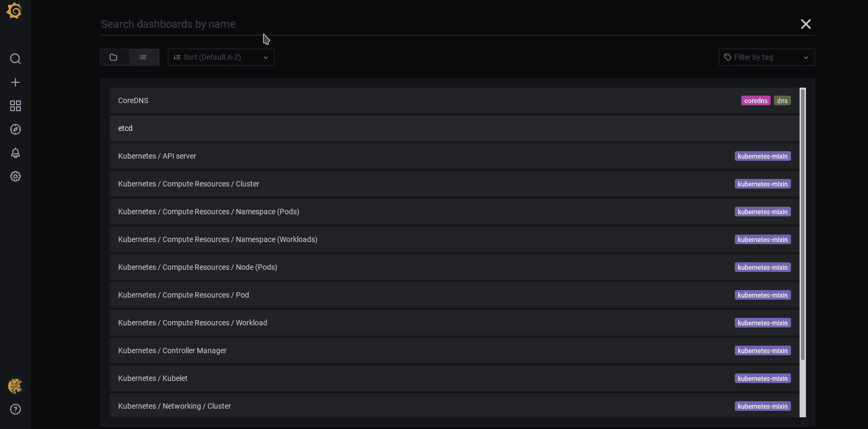Open Kubernetes / Controller Manager dashboard
This screenshot has width=868, height=429.
click(454, 350)
